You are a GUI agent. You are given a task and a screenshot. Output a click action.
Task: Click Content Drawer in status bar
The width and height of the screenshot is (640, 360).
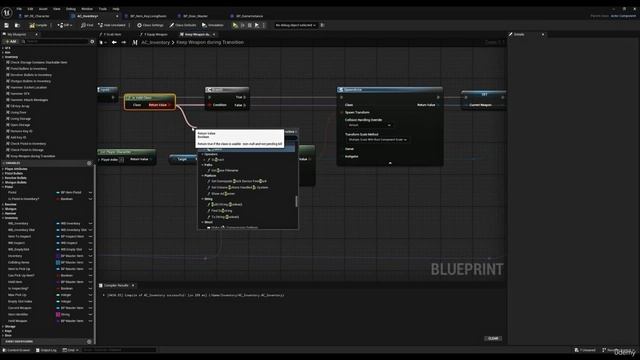point(17,350)
